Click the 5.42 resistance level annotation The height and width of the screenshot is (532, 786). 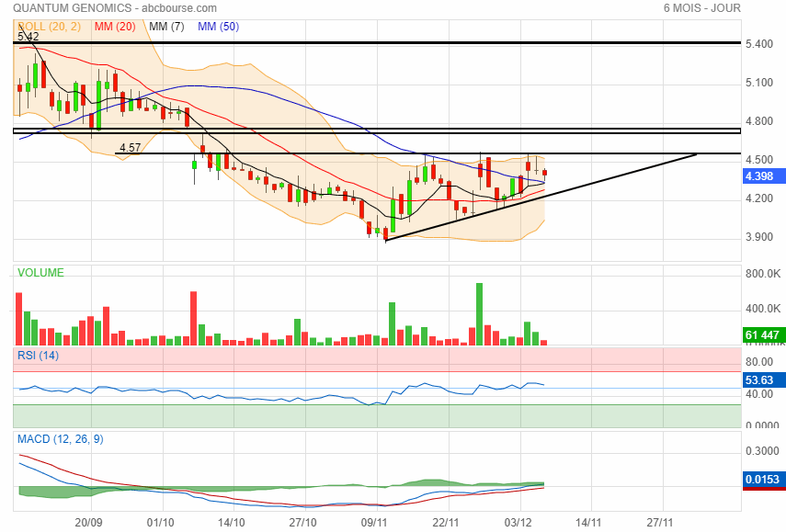(x=28, y=37)
